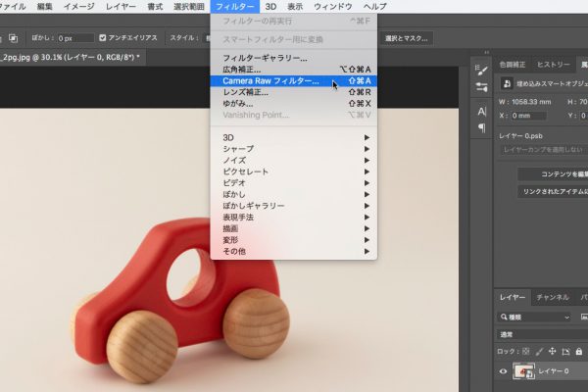
Task: Hide レイヤー 0 with the eye icon
Action: pyautogui.click(x=504, y=371)
